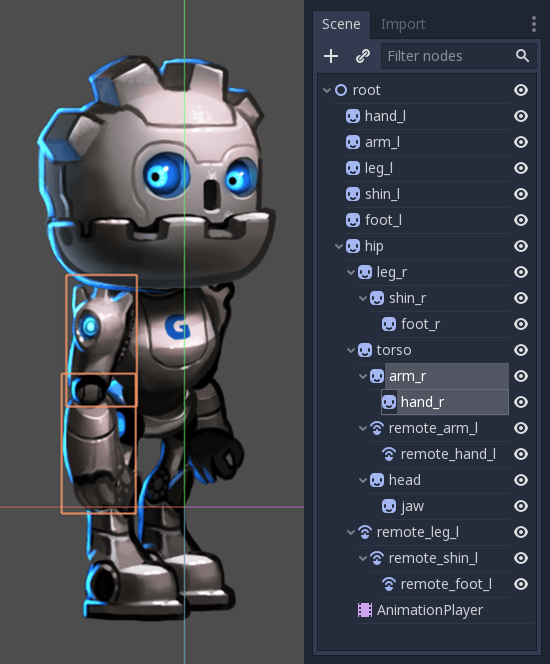550x664 pixels.
Task: Collapse the root node
Action: [326, 90]
